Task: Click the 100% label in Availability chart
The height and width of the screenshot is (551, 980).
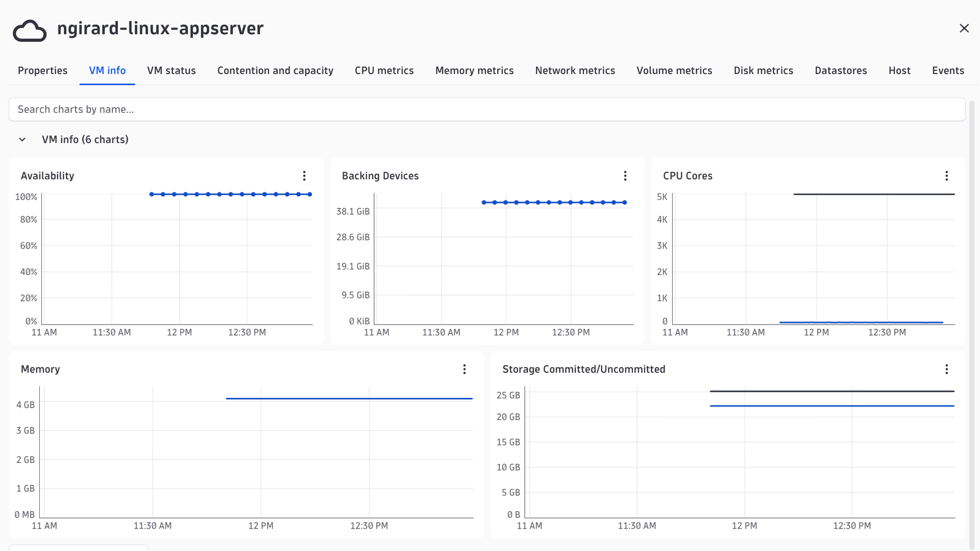Action: point(26,197)
